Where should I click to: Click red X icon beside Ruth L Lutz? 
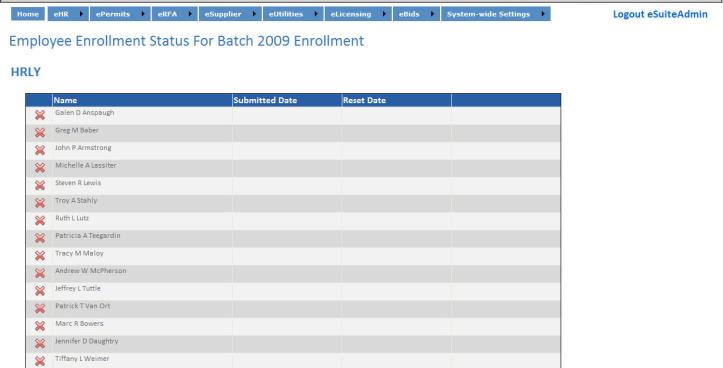(x=40, y=220)
